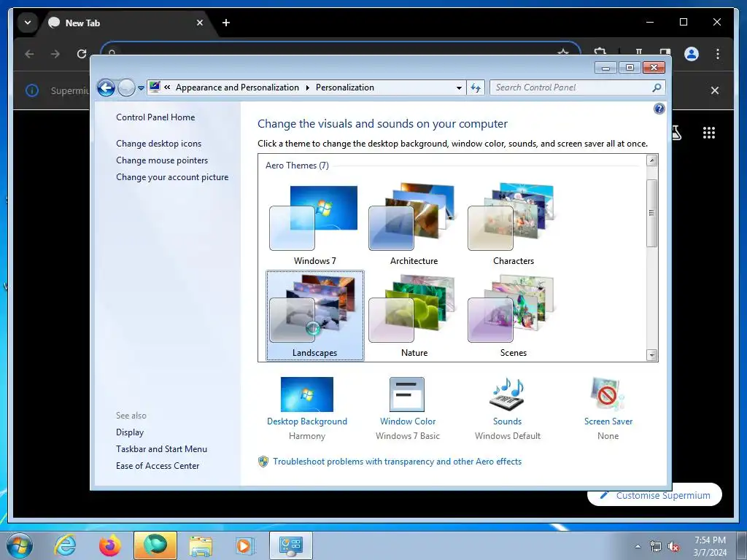Click the browser forward button
747x560 pixels.
pyautogui.click(x=55, y=54)
